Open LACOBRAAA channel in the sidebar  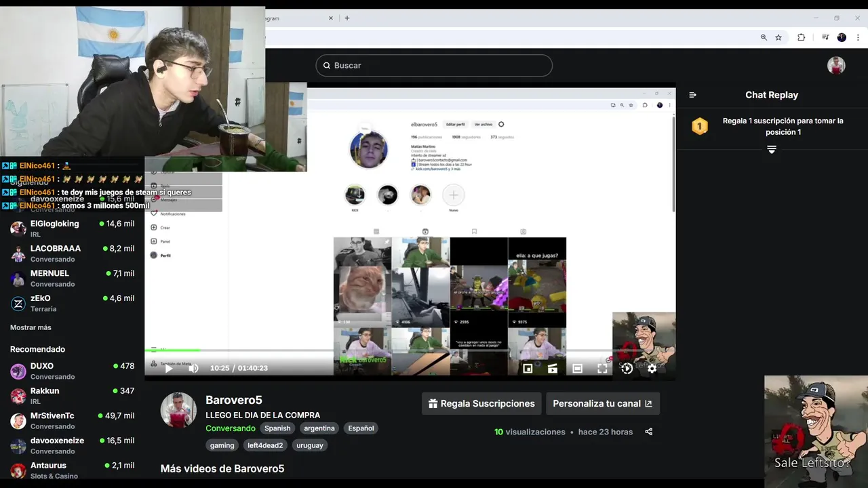[x=73, y=253]
